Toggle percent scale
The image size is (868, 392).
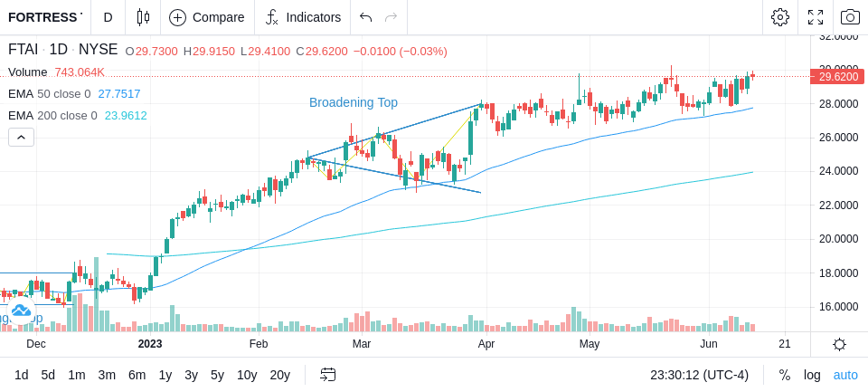coord(785,376)
